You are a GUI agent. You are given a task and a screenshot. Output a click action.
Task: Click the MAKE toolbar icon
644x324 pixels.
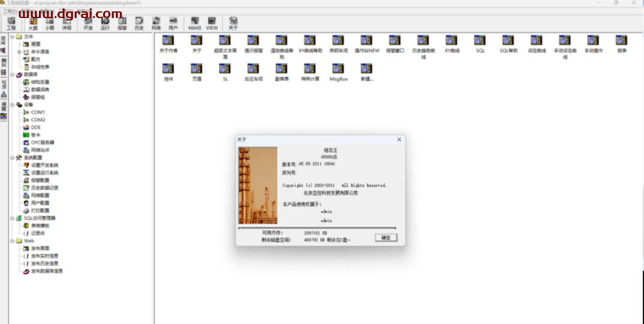pyautogui.click(x=195, y=23)
